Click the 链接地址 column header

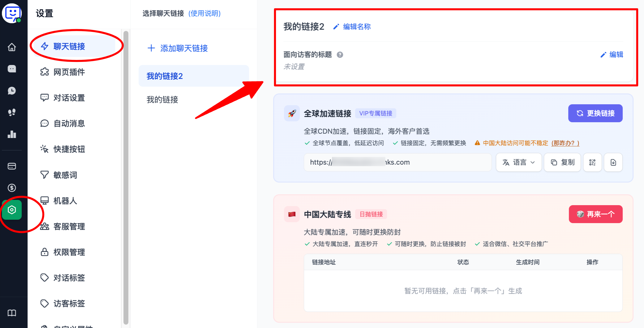click(x=324, y=262)
